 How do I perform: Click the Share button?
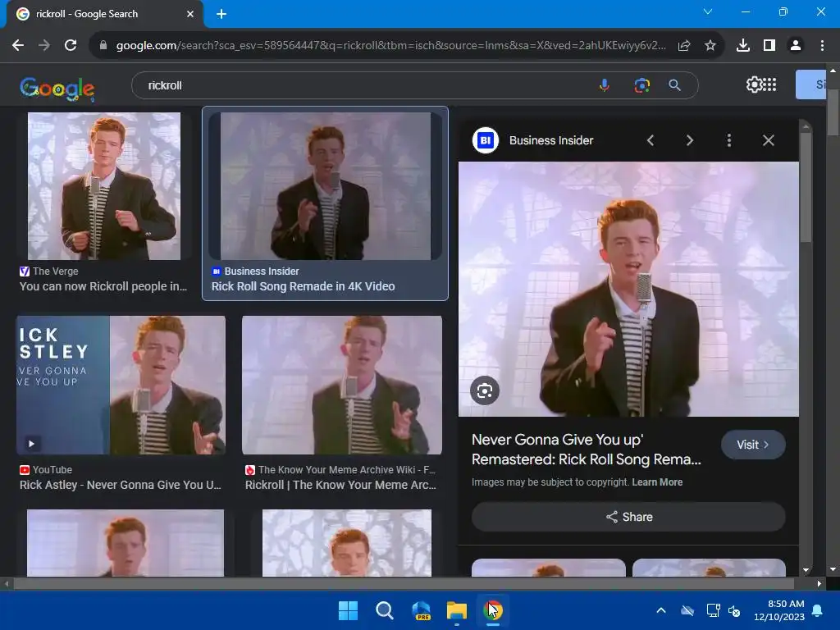point(628,517)
